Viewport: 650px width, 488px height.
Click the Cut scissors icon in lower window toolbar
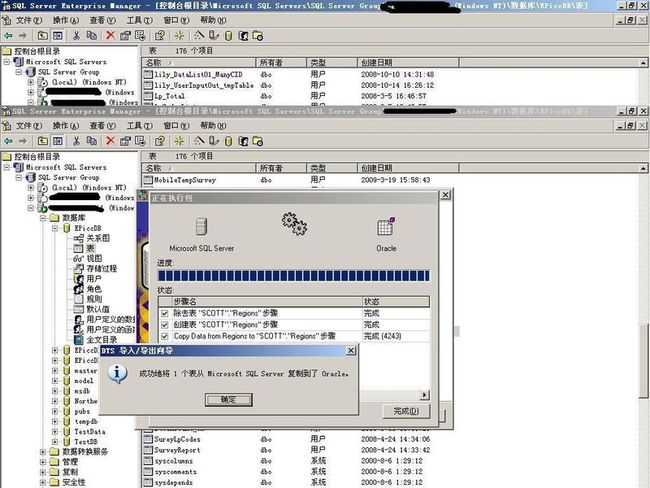point(76,141)
